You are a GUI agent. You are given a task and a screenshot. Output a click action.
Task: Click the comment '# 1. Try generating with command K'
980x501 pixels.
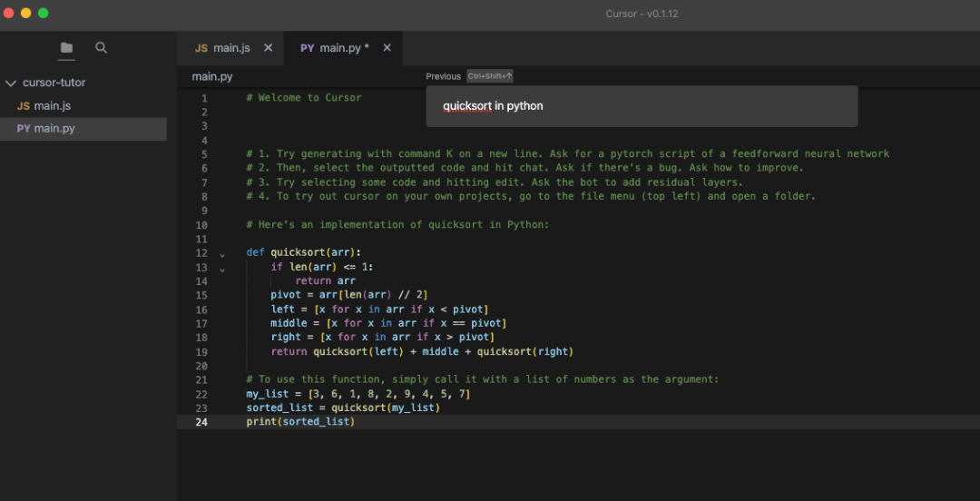(567, 154)
